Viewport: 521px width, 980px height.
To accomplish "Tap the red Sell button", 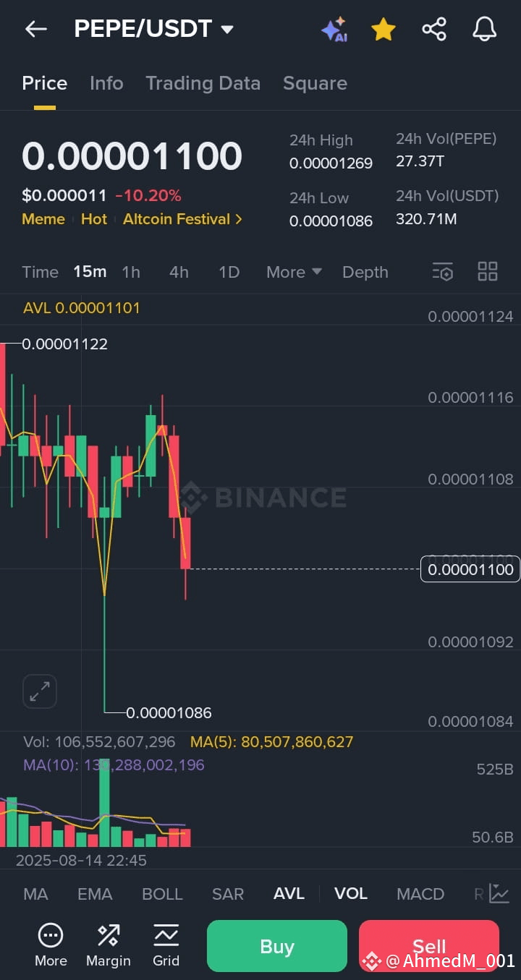I will pos(429,946).
